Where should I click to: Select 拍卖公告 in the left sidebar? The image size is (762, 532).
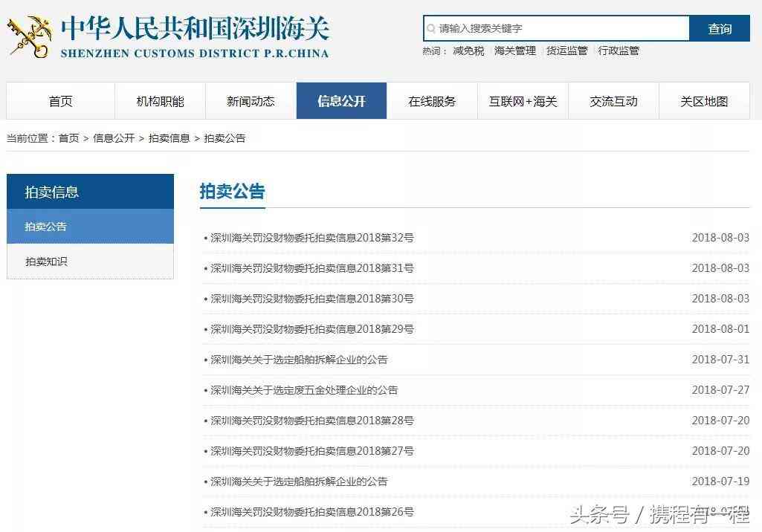coord(46,227)
